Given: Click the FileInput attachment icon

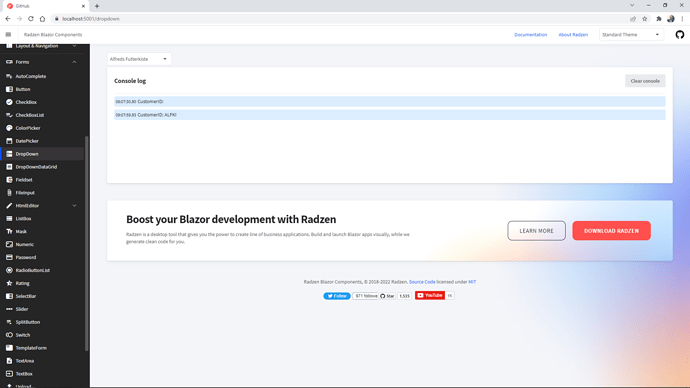Looking at the screenshot, I should click(x=9, y=193).
